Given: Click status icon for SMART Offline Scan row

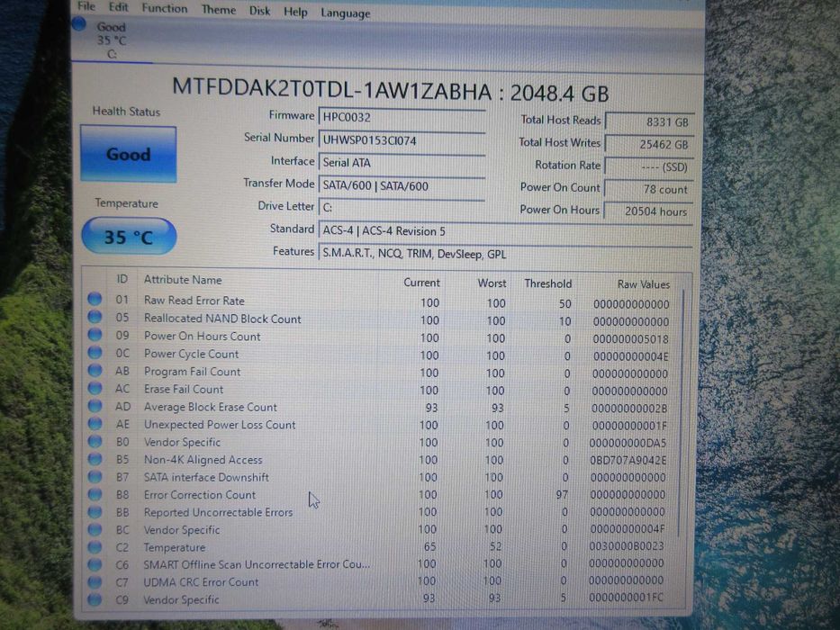Looking at the screenshot, I should [x=95, y=564].
